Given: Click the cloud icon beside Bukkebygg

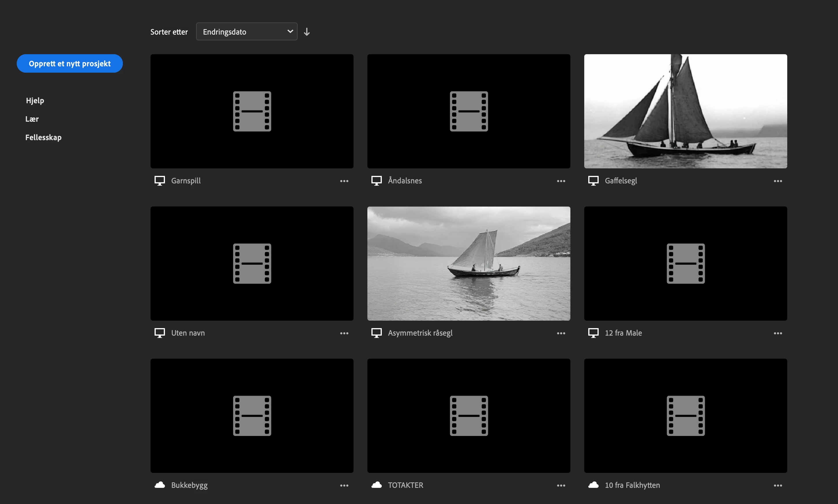Looking at the screenshot, I should pos(160,485).
